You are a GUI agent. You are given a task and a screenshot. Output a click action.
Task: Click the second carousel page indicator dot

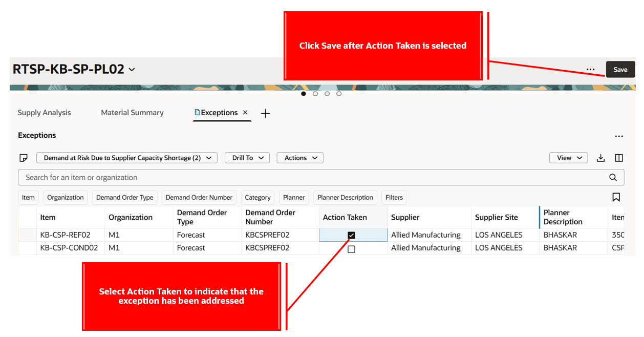click(x=315, y=94)
